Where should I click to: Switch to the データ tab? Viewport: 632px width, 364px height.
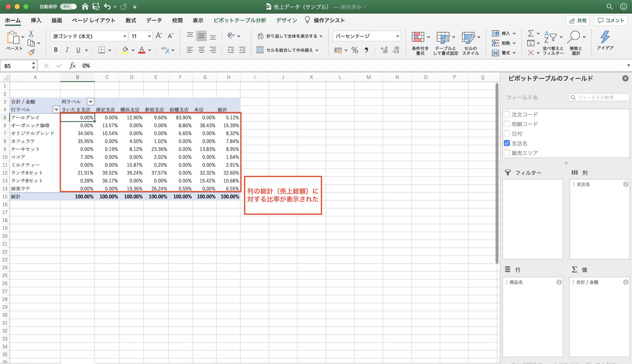coord(154,20)
